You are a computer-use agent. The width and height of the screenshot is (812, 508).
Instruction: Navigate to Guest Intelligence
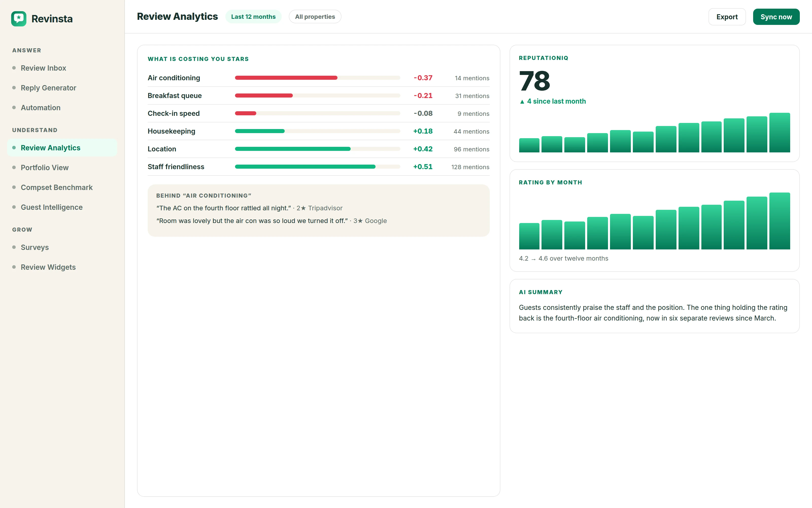[x=62, y=207]
